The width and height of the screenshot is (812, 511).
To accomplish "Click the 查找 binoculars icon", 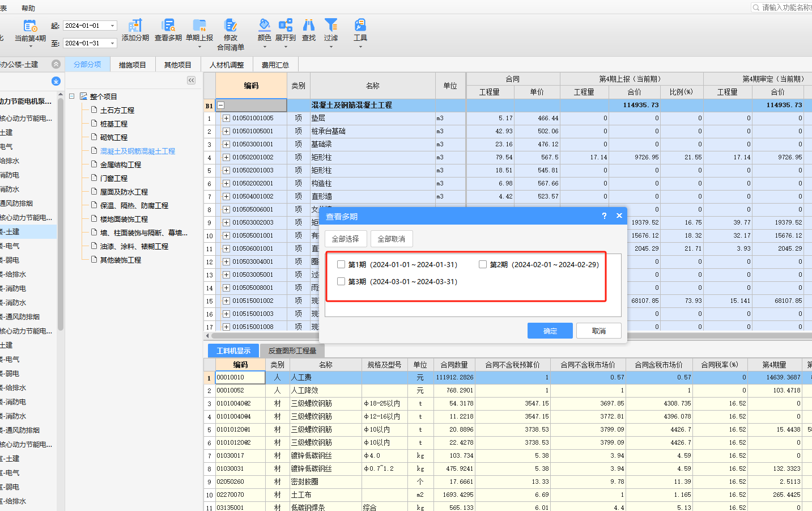I will tap(309, 25).
